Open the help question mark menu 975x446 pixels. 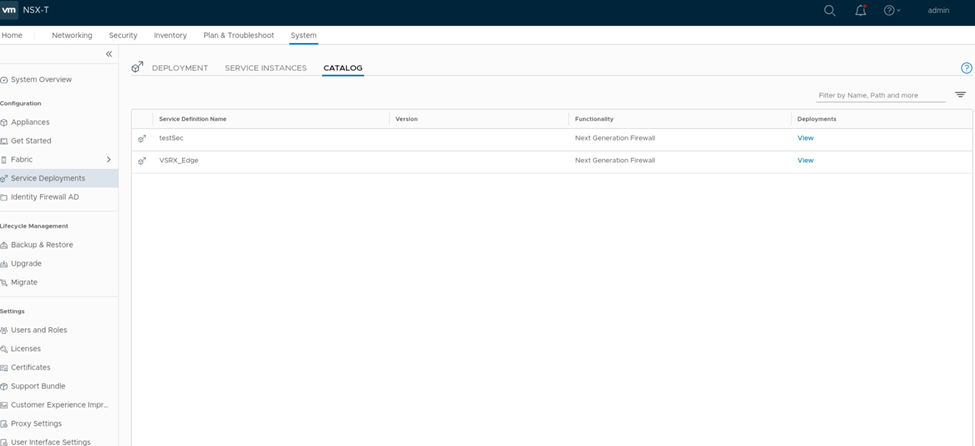892,11
